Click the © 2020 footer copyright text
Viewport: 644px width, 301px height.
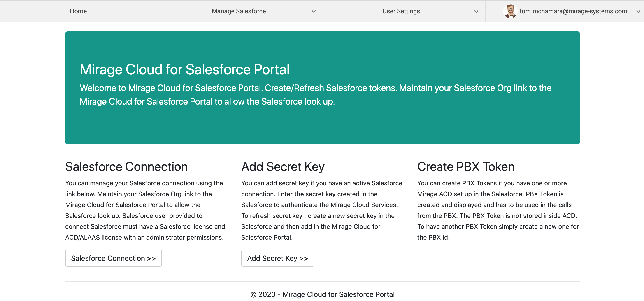(323, 294)
